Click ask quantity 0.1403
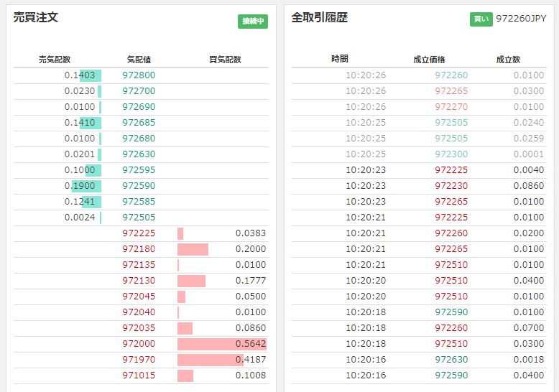The height and width of the screenshot is (392, 559). 80,75
